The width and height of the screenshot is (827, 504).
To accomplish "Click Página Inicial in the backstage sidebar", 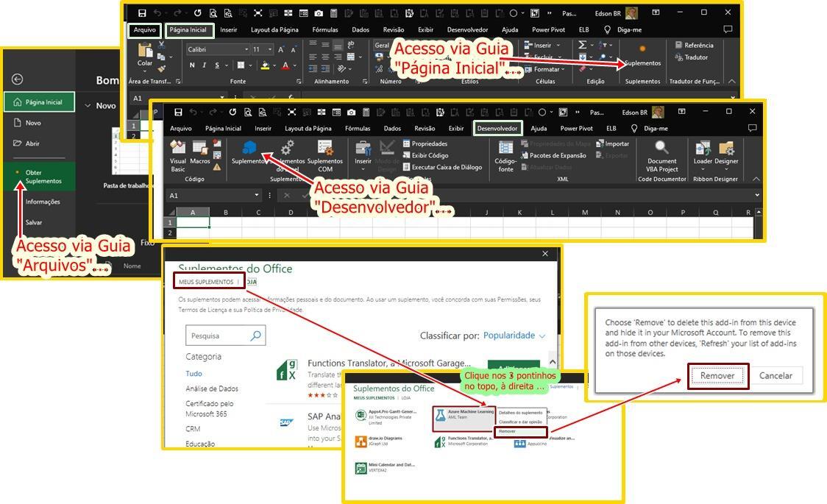I will [39, 102].
